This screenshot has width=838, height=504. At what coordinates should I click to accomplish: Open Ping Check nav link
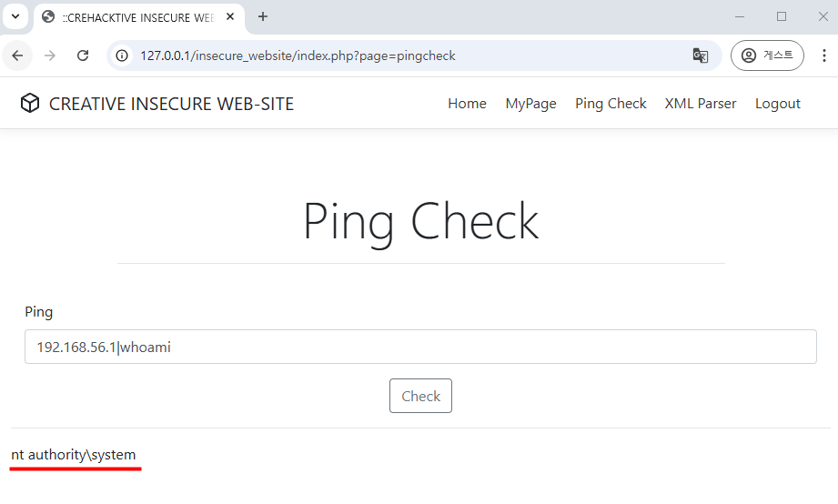(x=611, y=104)
